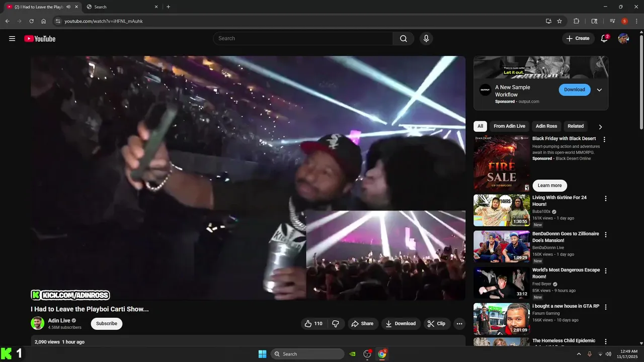
Task: Clip this video
Action: coord(436,324)
